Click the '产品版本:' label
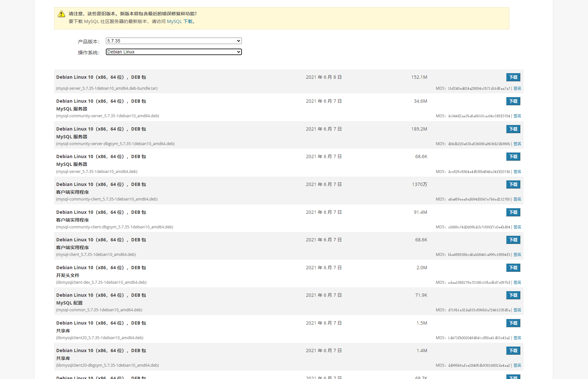588x379 pixels. click(x=89, y=41)
